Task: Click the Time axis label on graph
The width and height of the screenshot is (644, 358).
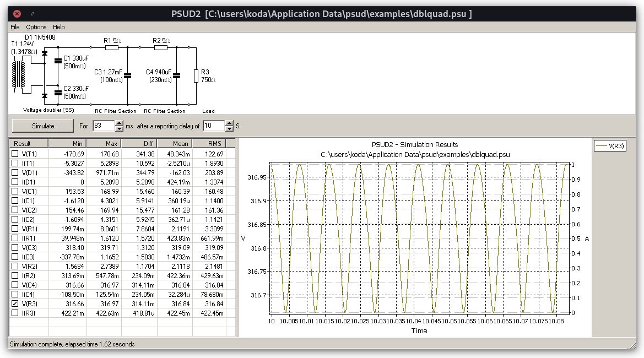Action: (419, 331)
